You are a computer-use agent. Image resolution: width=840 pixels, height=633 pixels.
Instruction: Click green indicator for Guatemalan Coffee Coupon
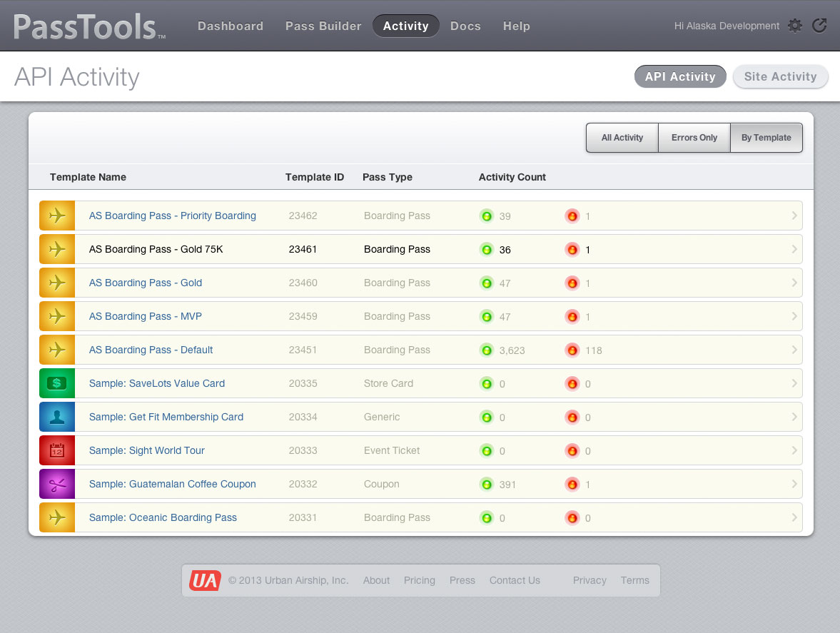pos(487,484)
